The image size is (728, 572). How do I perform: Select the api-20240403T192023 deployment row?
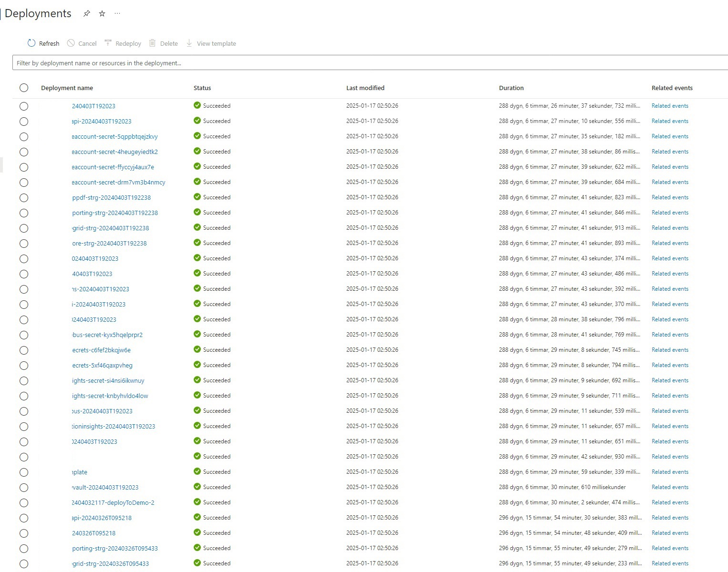(x=24, y=122)
